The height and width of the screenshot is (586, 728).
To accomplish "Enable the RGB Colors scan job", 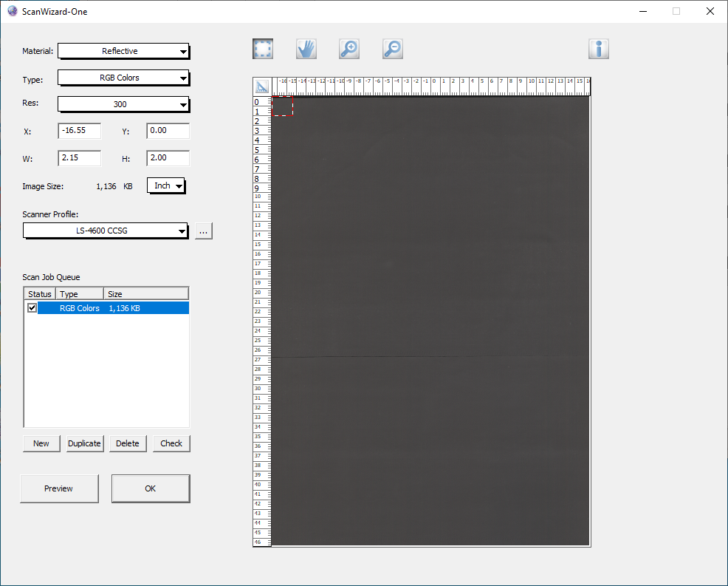I will 32,307.
